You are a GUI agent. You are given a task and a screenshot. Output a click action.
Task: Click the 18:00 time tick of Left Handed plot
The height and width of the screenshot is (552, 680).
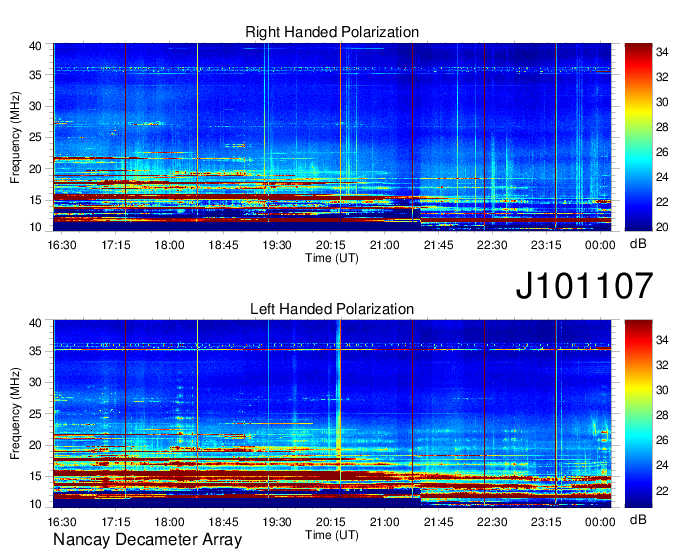click(x=170, y=522)
